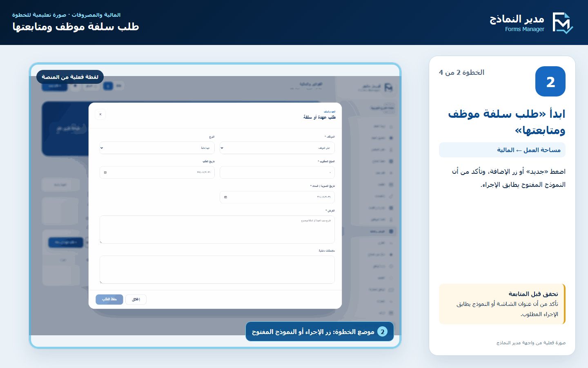Screen dimensions: 588x368
Task: Click the ملاحظات داخلية notes text area
Action: tap(217, 270)
